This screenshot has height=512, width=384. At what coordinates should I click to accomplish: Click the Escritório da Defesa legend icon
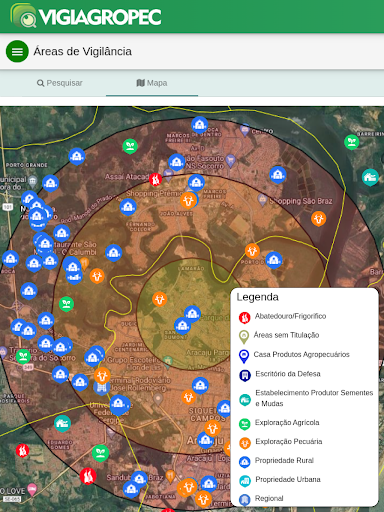245,375
